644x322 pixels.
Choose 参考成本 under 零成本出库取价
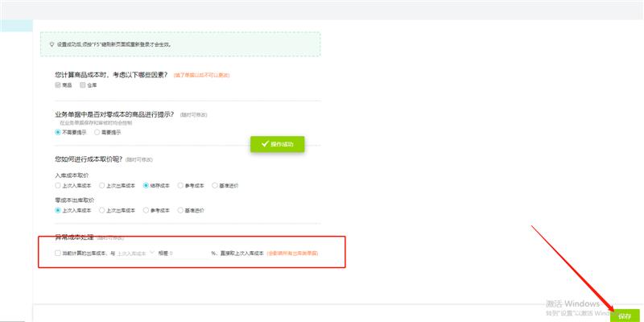click(146, 210)
